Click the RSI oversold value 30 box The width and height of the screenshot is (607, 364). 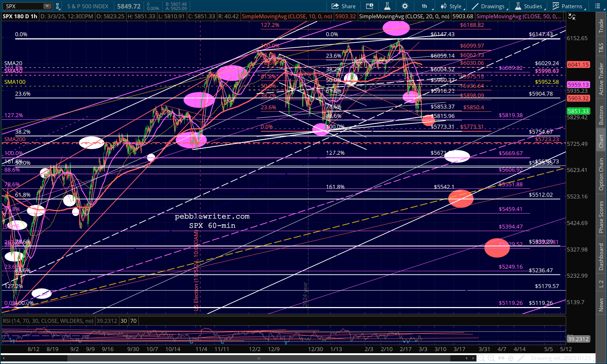[124, 321]
